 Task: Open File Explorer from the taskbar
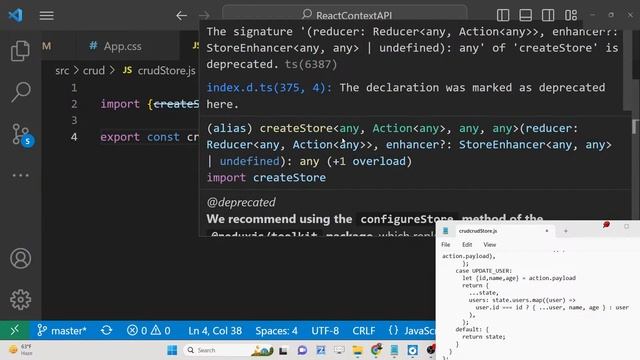[x=358, y=350]
